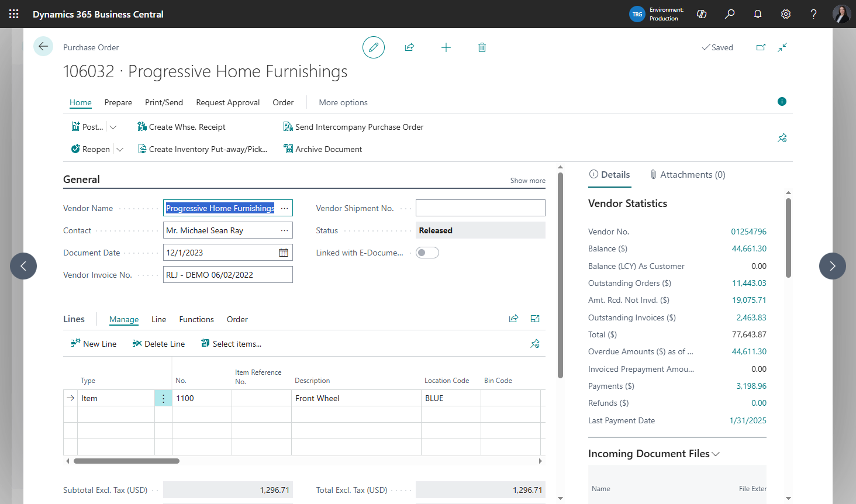Image resolution: width=856 pixels, height=504 pixels.
Task: Share the Lines section
Action: point(513,319)
